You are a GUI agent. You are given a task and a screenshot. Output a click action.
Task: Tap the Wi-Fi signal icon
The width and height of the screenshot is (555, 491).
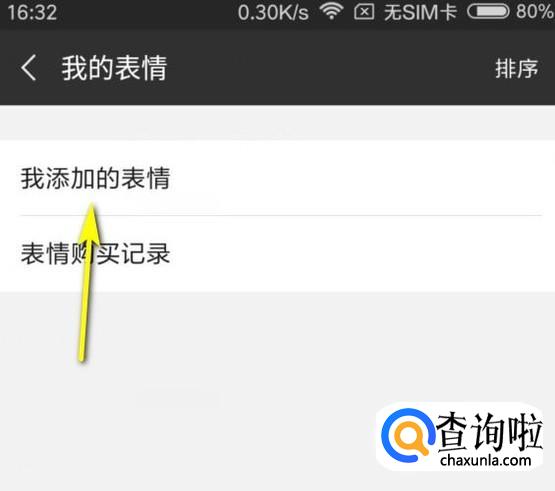[x=331, y=11]
